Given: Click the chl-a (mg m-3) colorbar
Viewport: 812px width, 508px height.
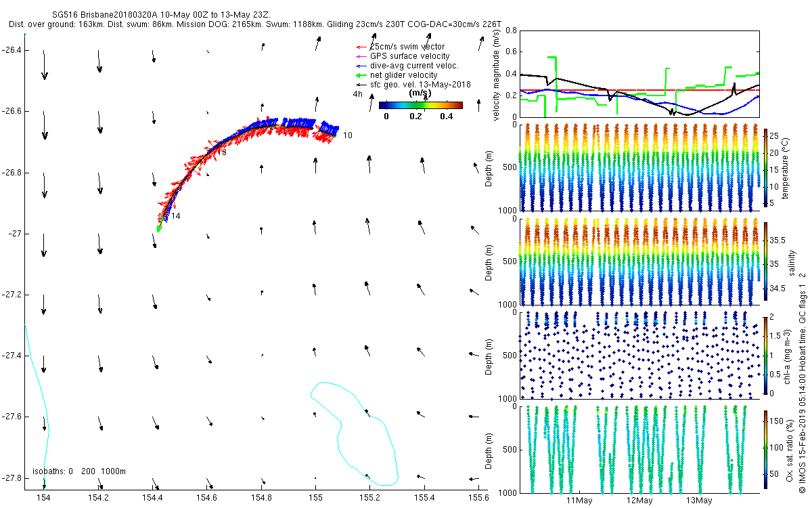Looking at the screenshot, I should [766, 354].
